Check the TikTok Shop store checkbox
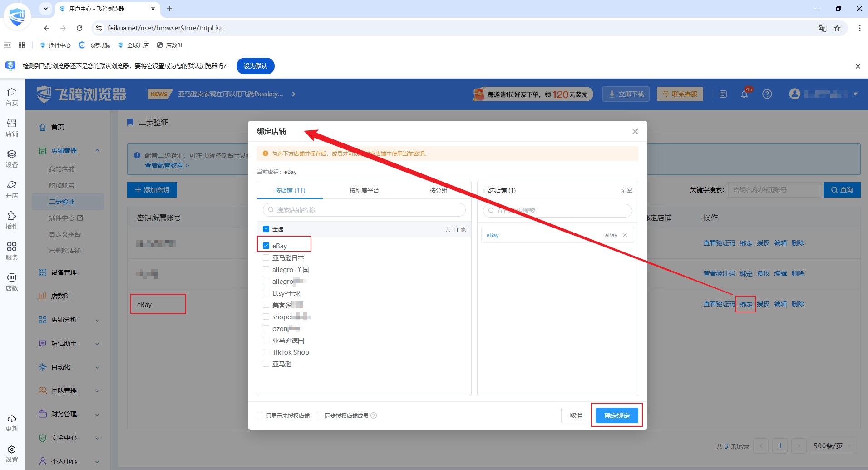 click(266, 352)
